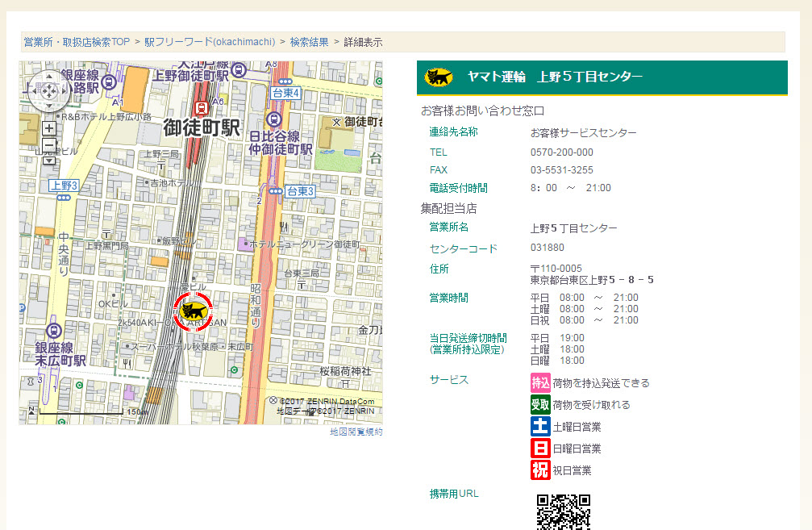Open the 地図閲覧規約 link below the map
The height and width of the screenshot is (530, 812).
356,432
